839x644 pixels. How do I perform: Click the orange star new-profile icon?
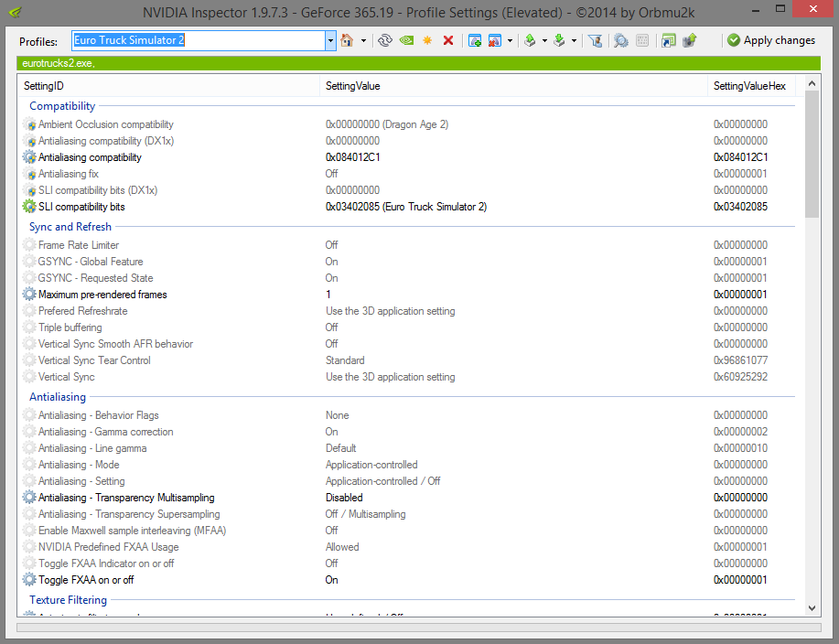pyautogui.click(x=427, y=40)
